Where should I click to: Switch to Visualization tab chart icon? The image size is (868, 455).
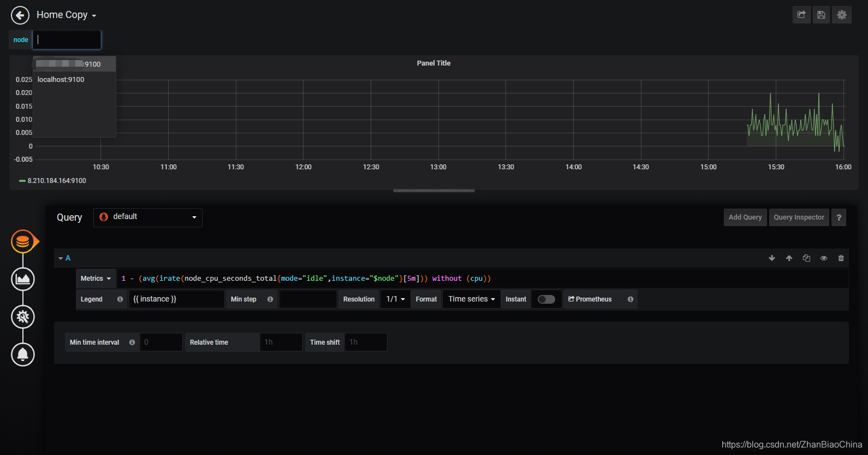click(x=23, y=279)
